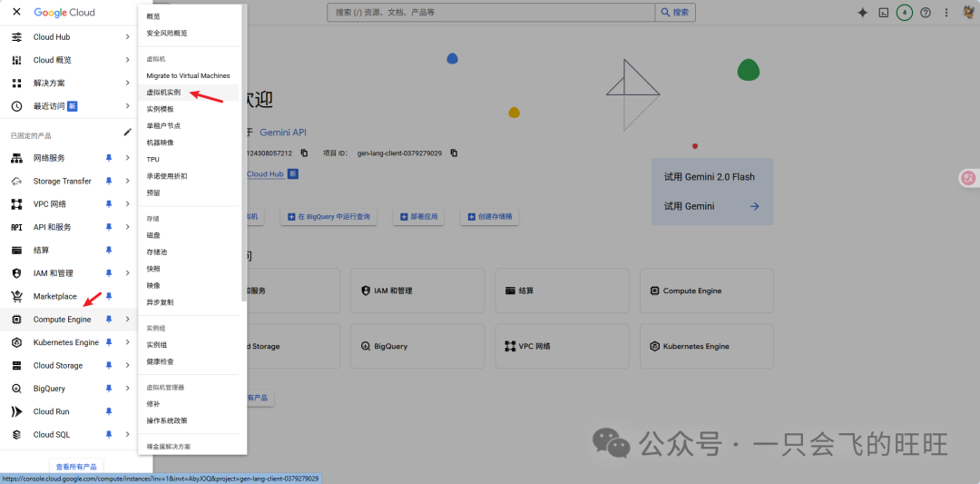The height and width of the screenshot is (484, 980).
Task: Click the IAM 和管理 shield icon in sidebar
Action: pos(17,273)
